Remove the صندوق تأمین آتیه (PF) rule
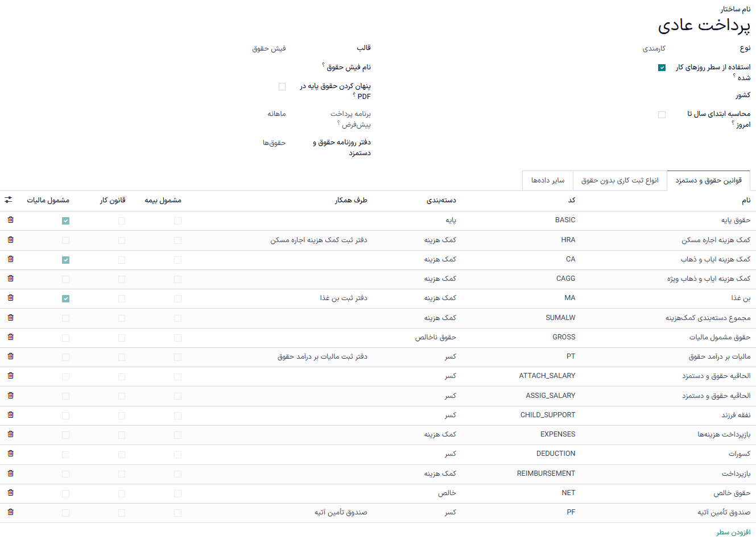This screenshot has height=540, width=756. (10, 512)
